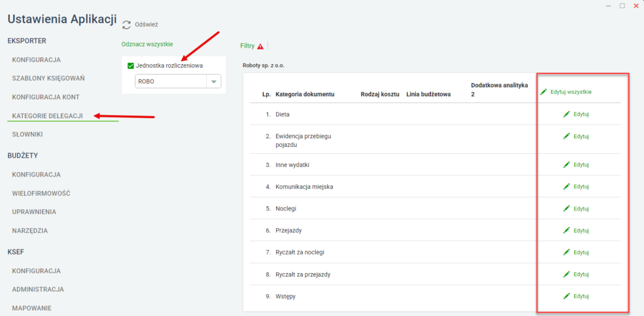Click pencil icon in Ryczałt za przejazdy row
Viewport: 644px width, 316px height.
[567, 274]
